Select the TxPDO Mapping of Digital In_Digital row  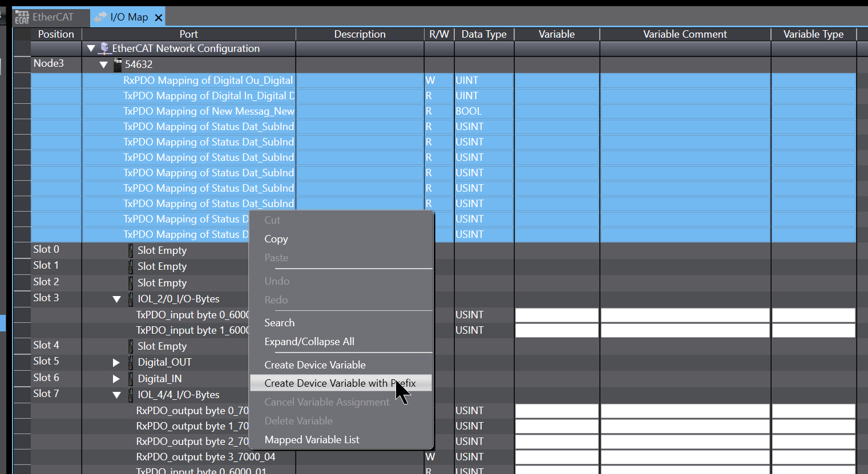click(x=209, y=96)
